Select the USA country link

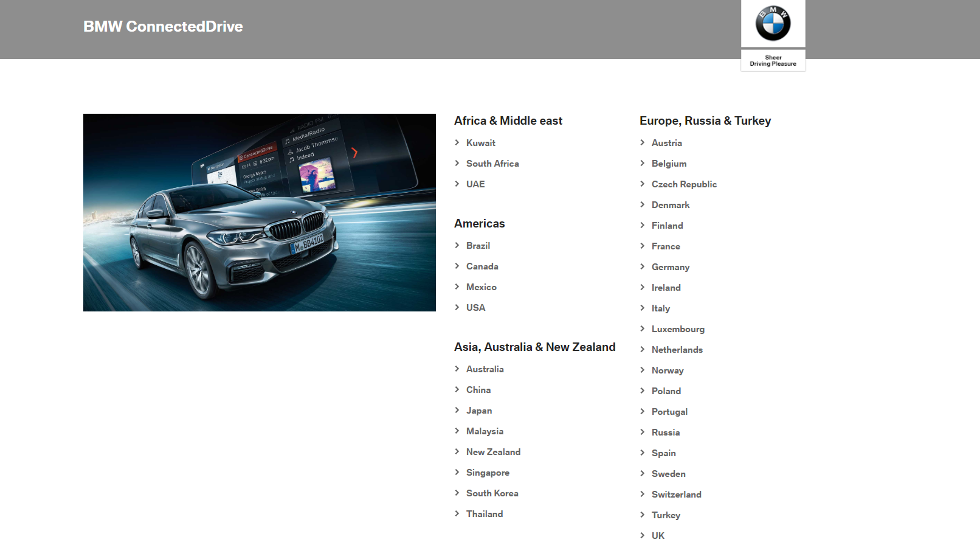coord(475,308)
